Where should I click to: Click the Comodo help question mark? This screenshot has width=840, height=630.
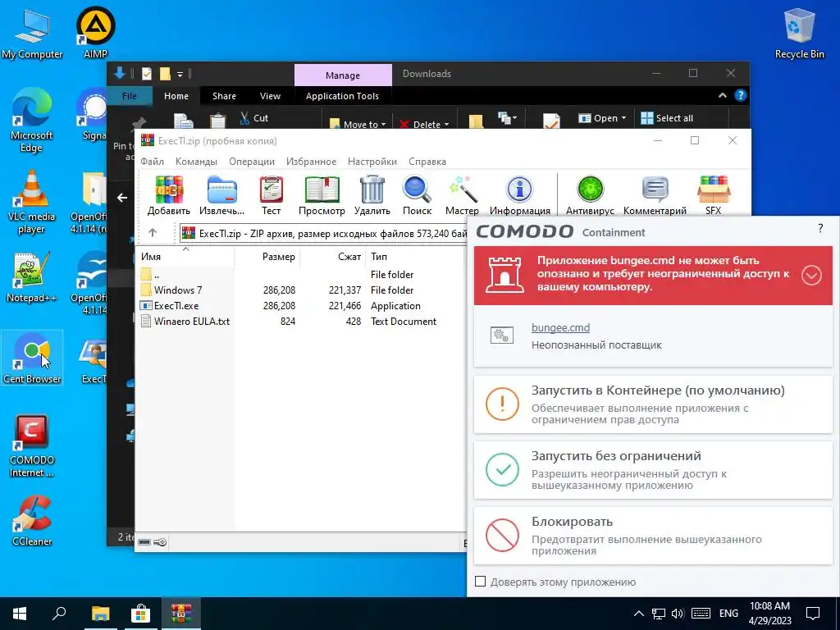[820, 228]
